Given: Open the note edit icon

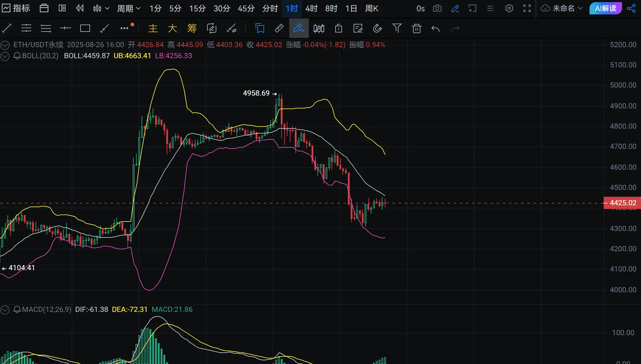Looking at the screenshot, I should pyautogui.click(x=358, y=28).
